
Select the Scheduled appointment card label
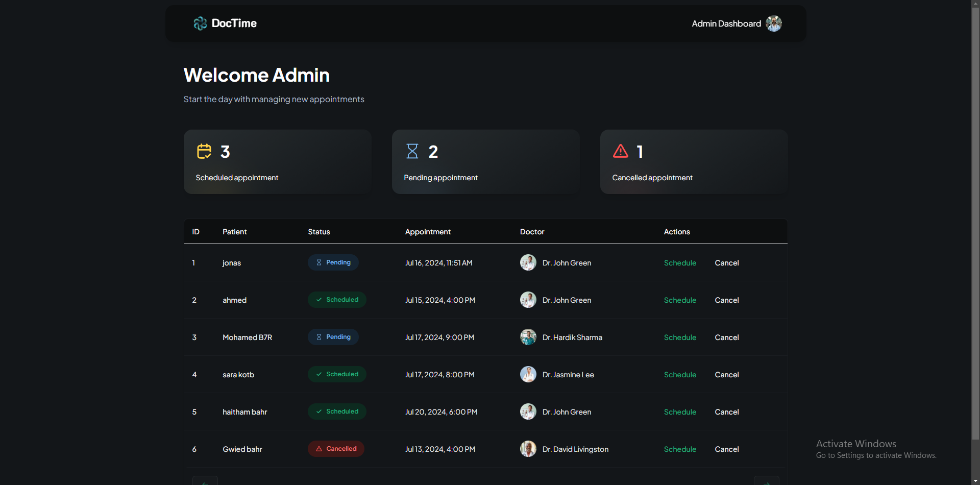pos(237,178)
